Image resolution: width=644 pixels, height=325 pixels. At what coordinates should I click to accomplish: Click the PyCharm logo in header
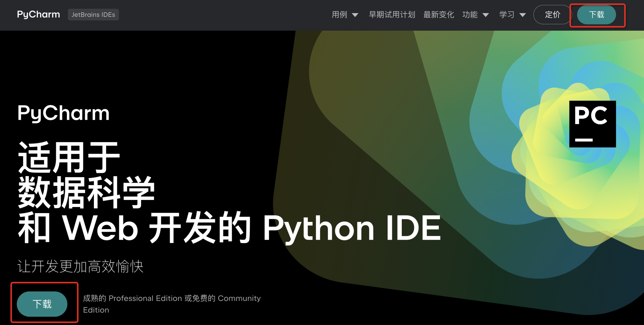[38, 15]
